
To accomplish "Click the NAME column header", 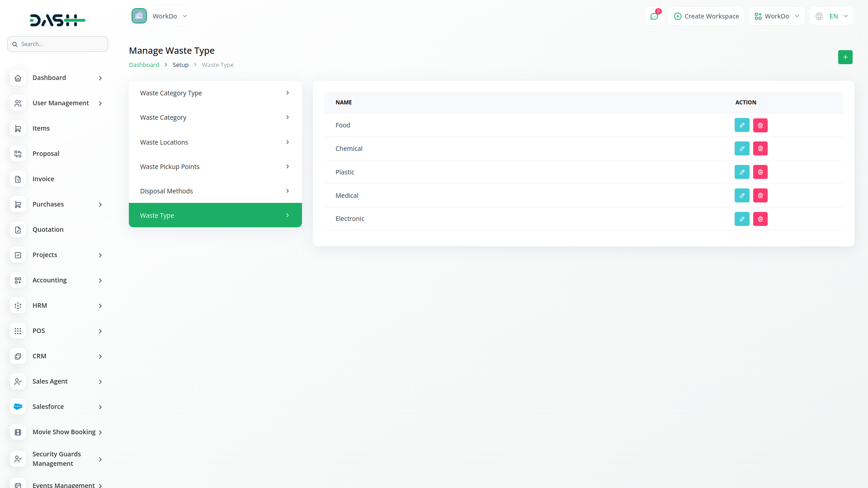I will click(x=344, y=103).
